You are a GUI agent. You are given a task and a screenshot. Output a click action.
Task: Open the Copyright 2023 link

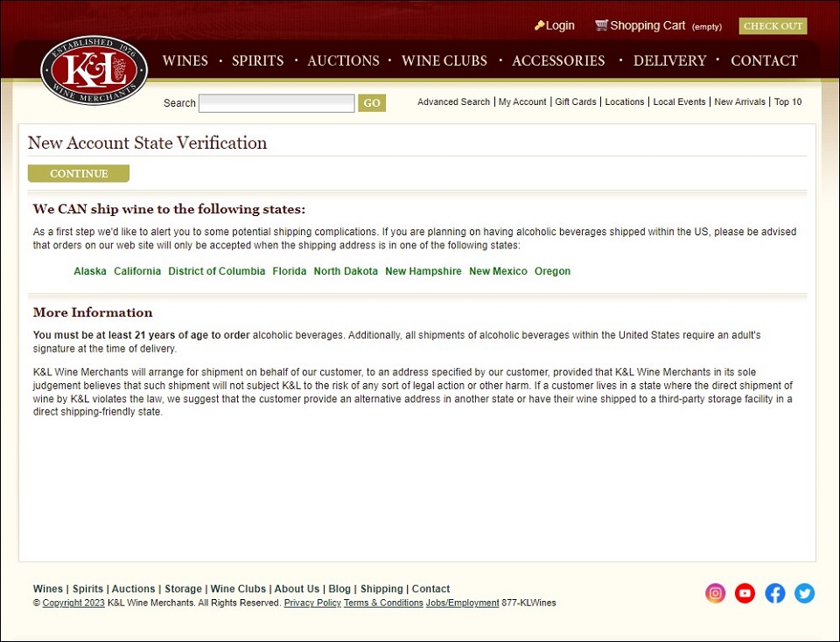(73, 603)
